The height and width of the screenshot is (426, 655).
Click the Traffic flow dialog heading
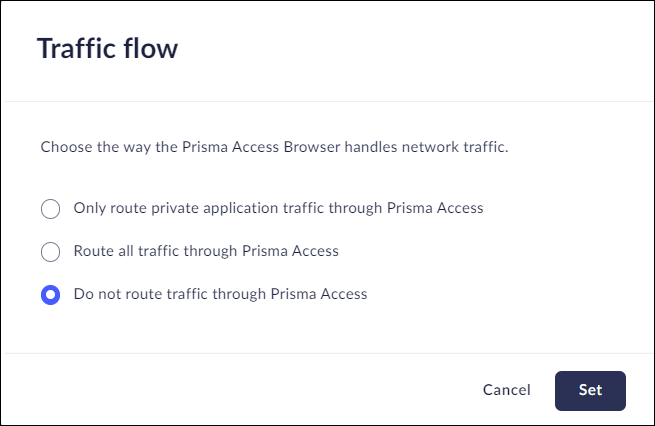coord(107,48)
